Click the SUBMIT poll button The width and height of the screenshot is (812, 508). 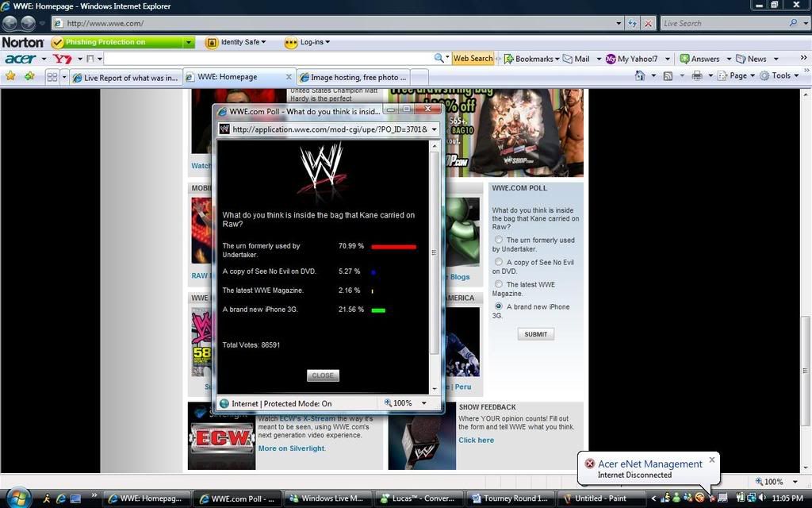(535, 334)
